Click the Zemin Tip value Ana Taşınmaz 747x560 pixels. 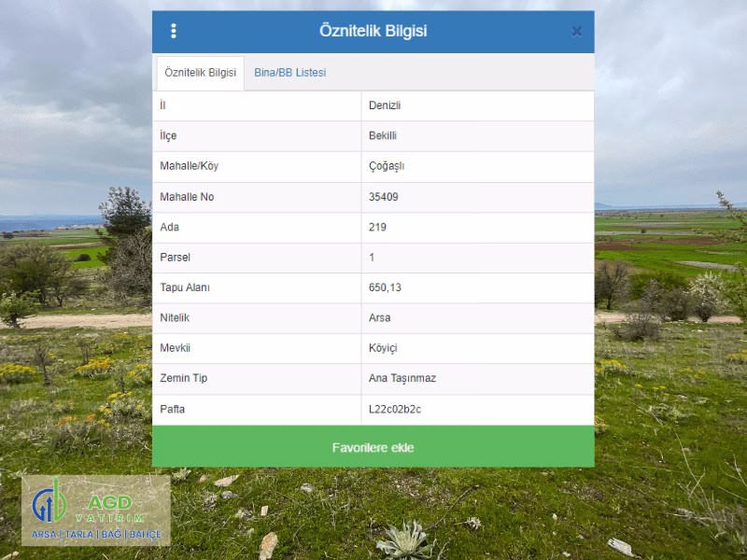(x=402, y=378)
